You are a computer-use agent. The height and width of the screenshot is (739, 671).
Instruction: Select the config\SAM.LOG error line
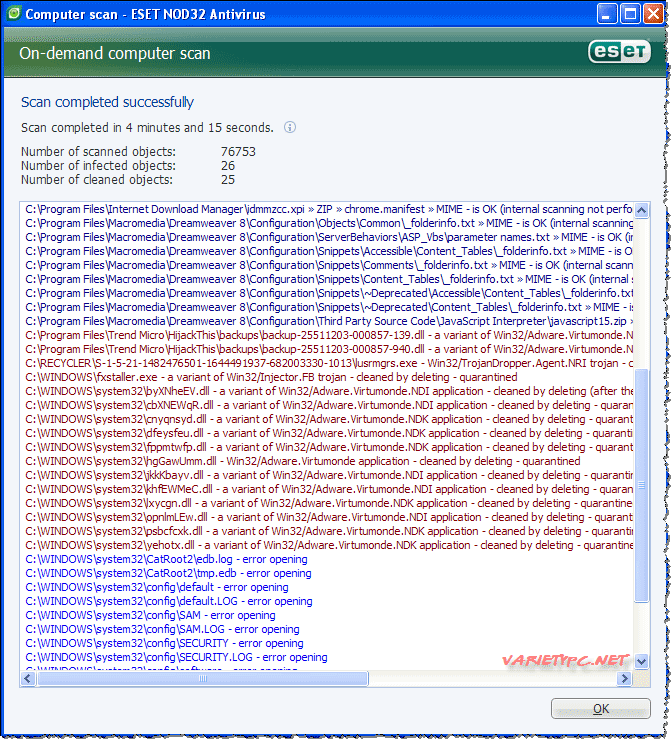[163, 629]
